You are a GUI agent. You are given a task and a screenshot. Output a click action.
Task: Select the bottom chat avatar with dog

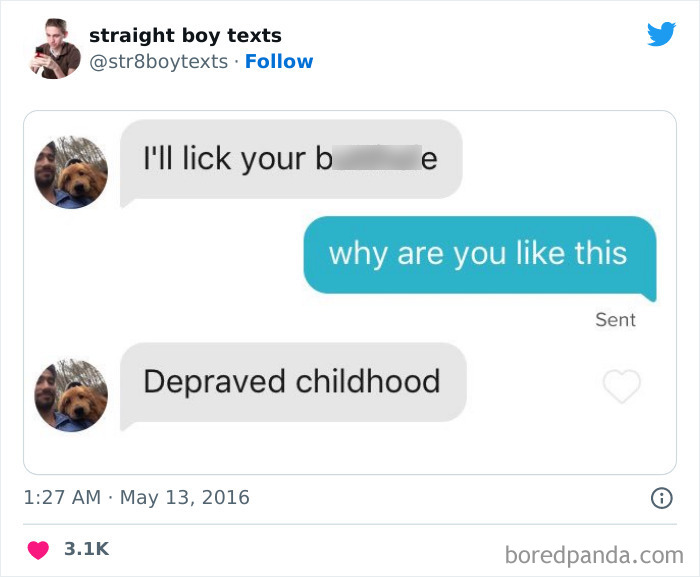tap(71, 395)
